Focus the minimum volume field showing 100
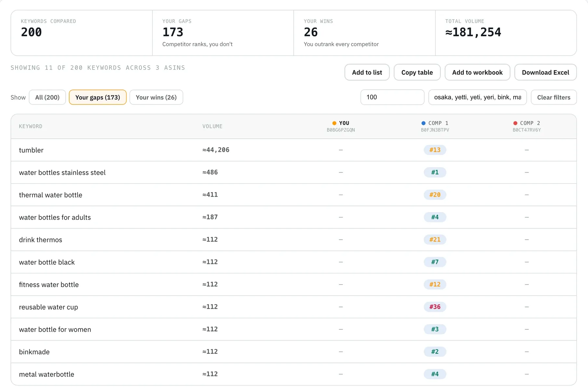Viewport: 588px width, 388px height. 392,97
